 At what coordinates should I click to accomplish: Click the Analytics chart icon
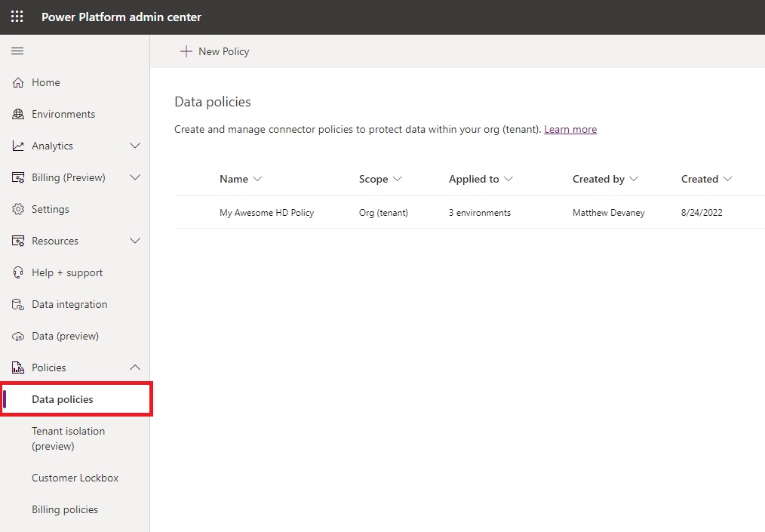(x=18, y=146)
